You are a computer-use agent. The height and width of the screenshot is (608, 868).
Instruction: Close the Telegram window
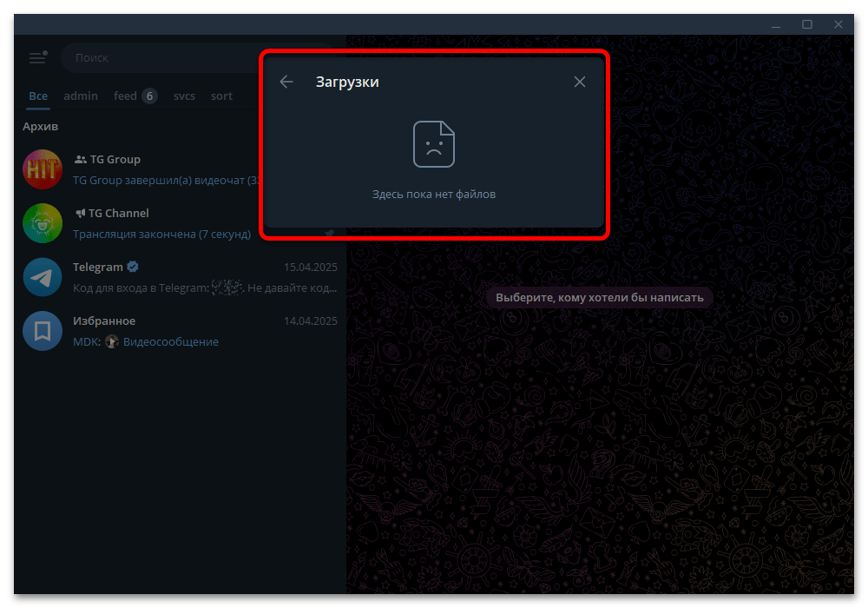coord(838,24)
